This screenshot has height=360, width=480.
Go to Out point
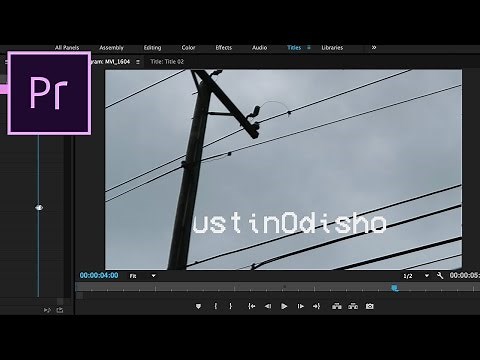tap(316, 306)
